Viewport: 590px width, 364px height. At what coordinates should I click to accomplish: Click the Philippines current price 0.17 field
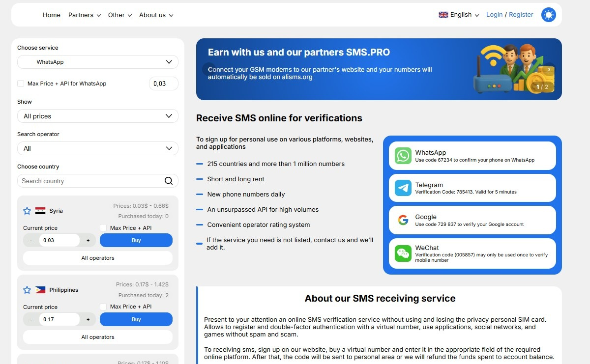point(59,319)
